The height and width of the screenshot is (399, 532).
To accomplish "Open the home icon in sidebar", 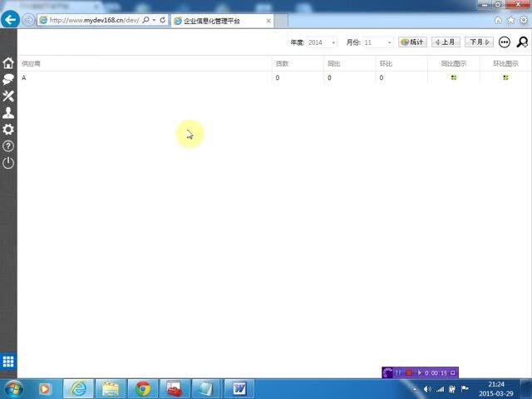I will tap(8, 63).
